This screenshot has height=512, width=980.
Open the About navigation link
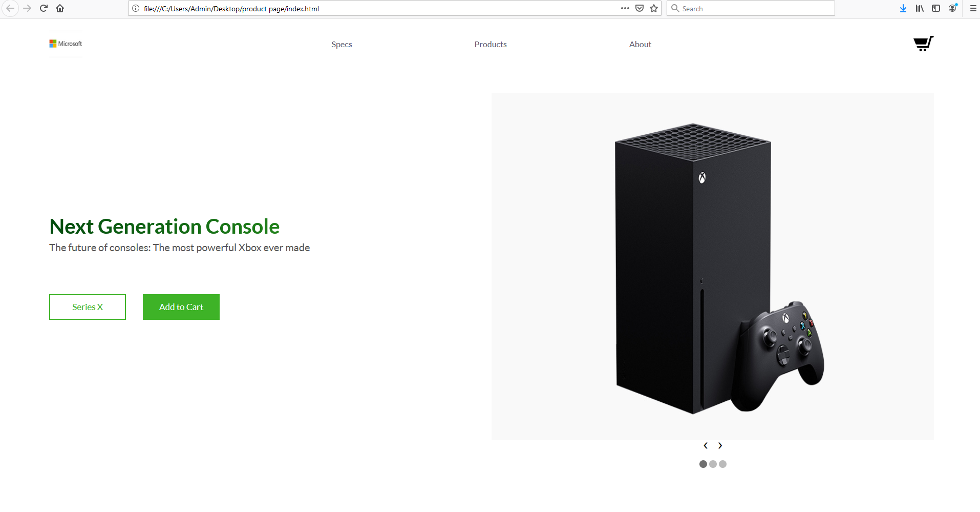[x=640, y=44]
